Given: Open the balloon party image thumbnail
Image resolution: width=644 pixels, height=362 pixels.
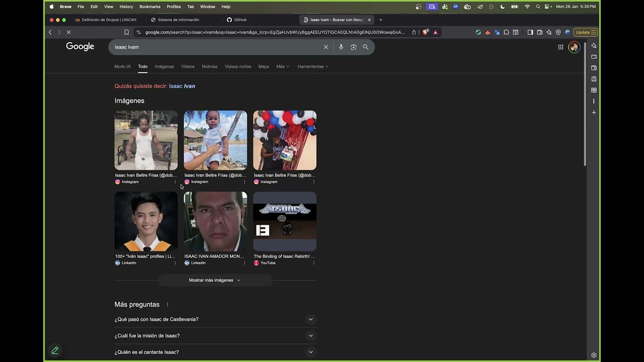Looking at the screenshot, I should point(285,140).
